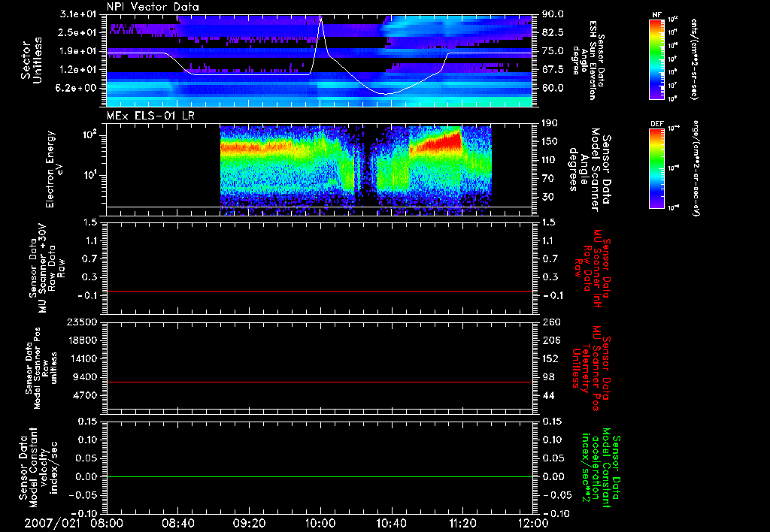Click the '08:40' time axis label
770x532 pixels.
click(178, 523)
